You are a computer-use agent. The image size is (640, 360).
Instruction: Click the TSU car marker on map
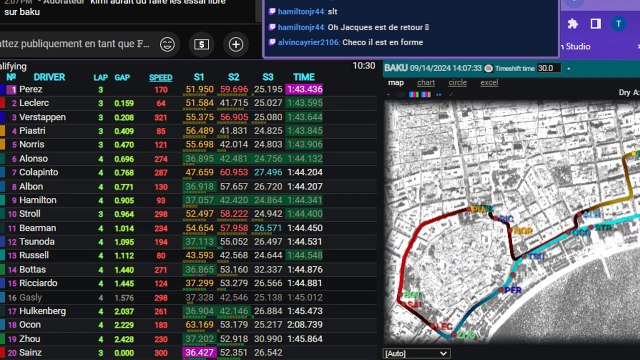point(524,256)
